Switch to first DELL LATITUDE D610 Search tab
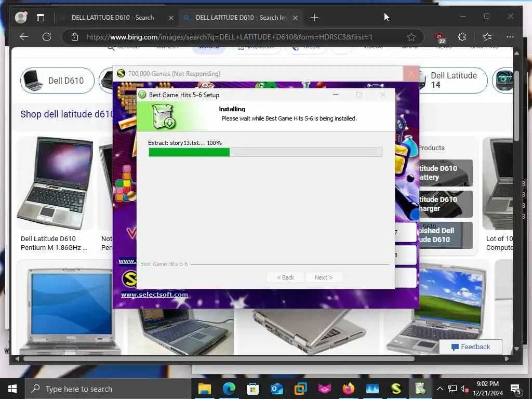This screenshot has width=532, height=399. 112,18
